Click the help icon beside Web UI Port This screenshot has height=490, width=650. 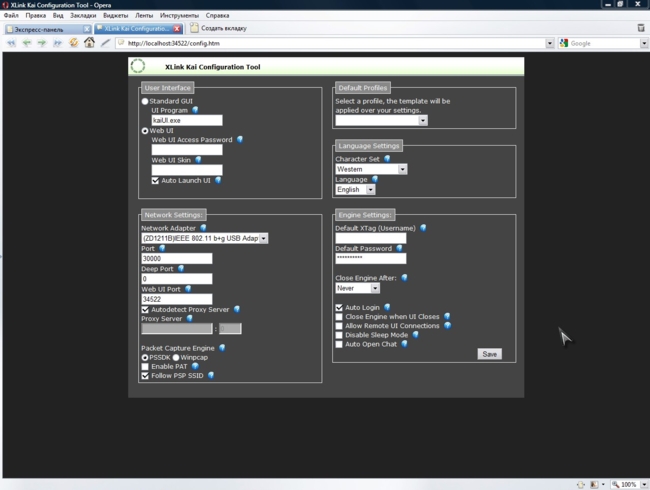click(x=188, y=289)
